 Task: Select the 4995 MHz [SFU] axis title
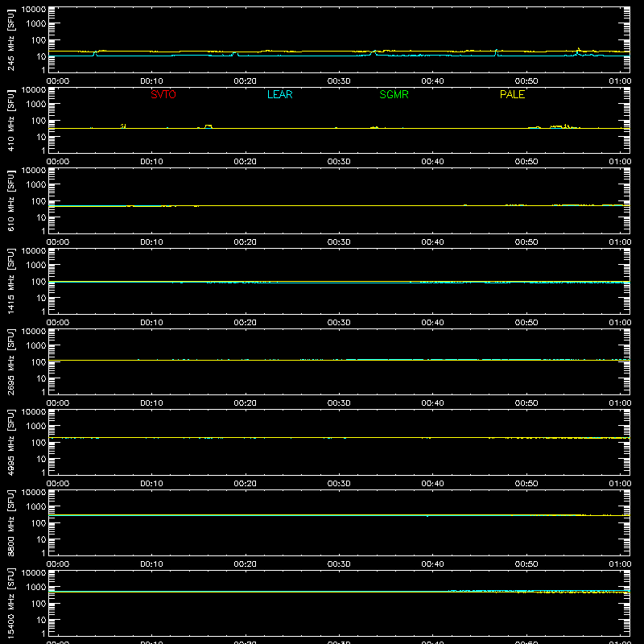point(10,442)
